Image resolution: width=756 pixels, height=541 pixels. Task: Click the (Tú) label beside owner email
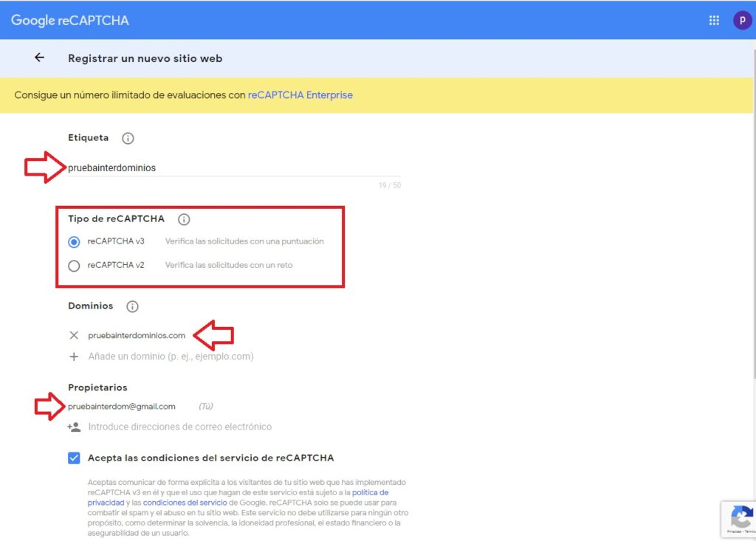(206, 407)
